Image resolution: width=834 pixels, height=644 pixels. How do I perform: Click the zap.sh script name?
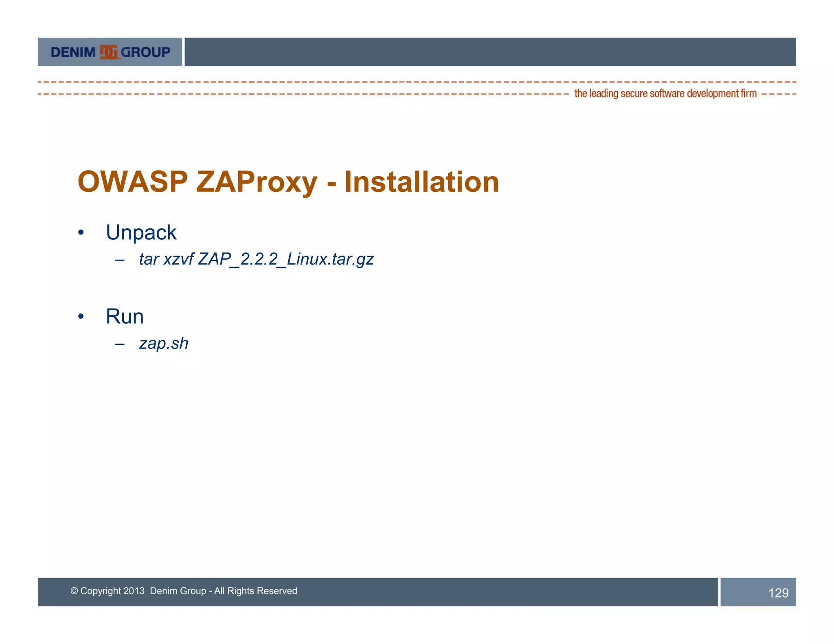[164, 343]
